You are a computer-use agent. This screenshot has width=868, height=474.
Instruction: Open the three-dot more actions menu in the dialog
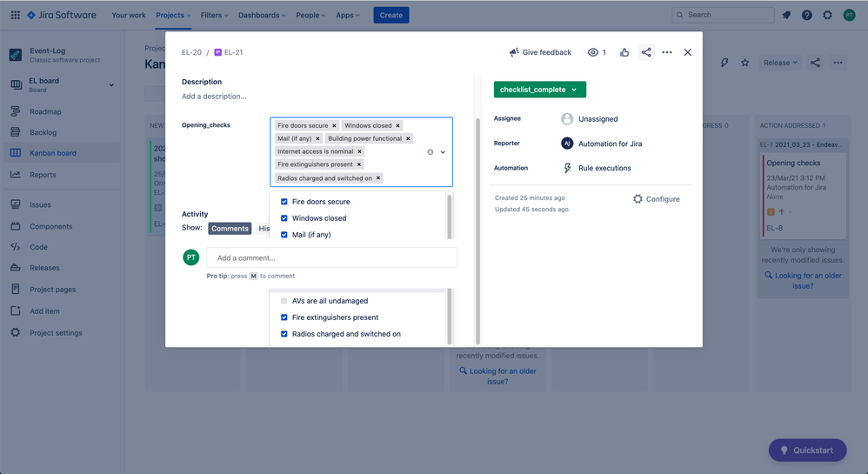point(667,52)
